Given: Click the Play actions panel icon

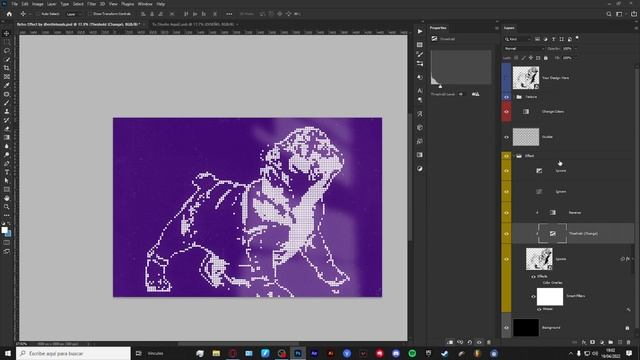Looking at the screenshot, I should point(420,31).
